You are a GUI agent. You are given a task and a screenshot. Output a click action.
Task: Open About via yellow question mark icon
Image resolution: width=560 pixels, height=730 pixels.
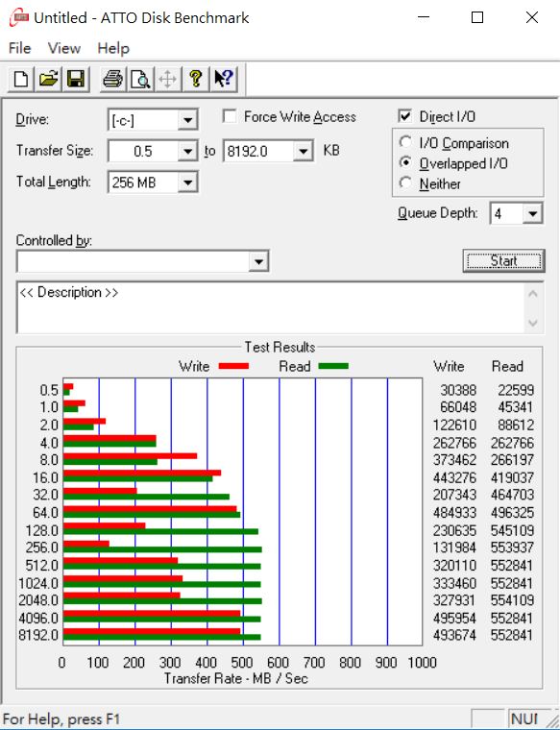(196, 79)
